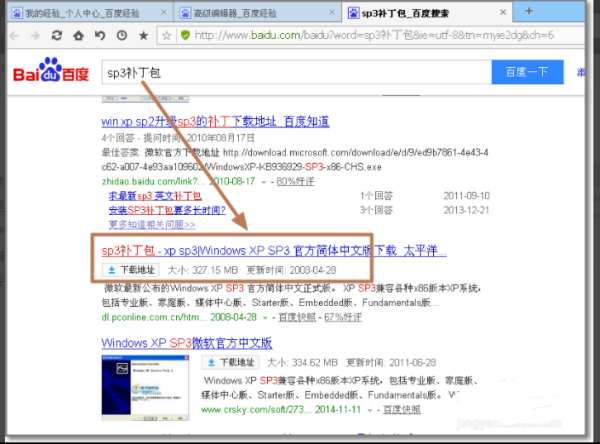Open win xp sp2升级sp3 补丁下载地址 result
Viewport: 600px width, 444px height.
(215, 122)
